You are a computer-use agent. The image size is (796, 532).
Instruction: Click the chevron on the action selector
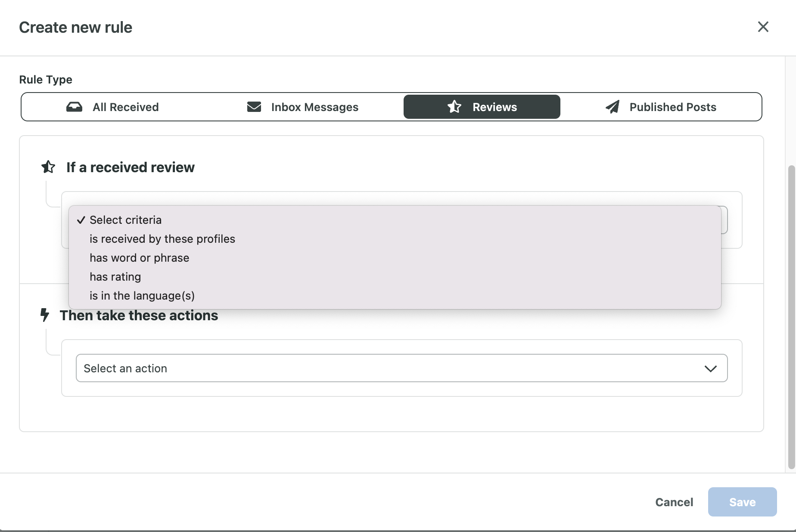pyautogui.click(x=712, y=368)
